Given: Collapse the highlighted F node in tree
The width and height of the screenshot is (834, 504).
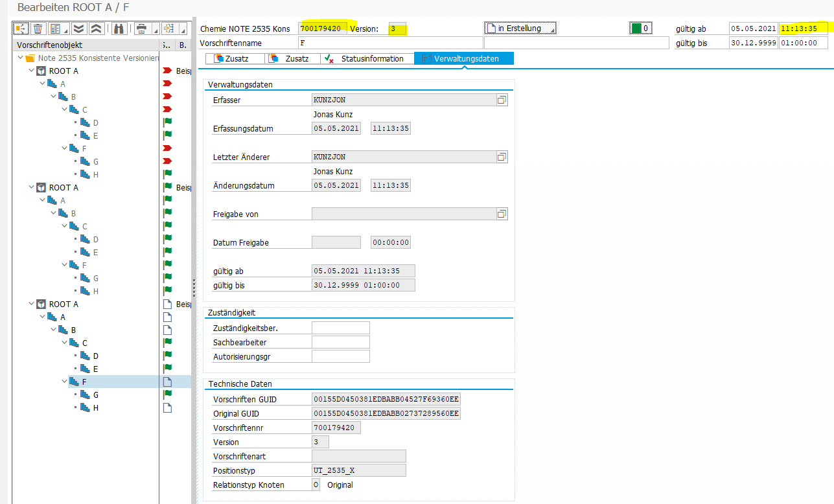Looking at the screenshot, I should pyautogui.click(x=64, y=382).
